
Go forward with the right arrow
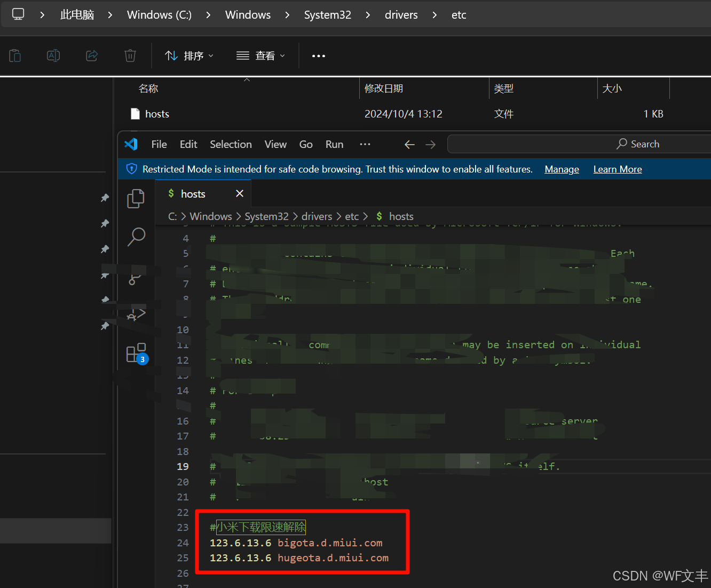(x=431, y=145)
